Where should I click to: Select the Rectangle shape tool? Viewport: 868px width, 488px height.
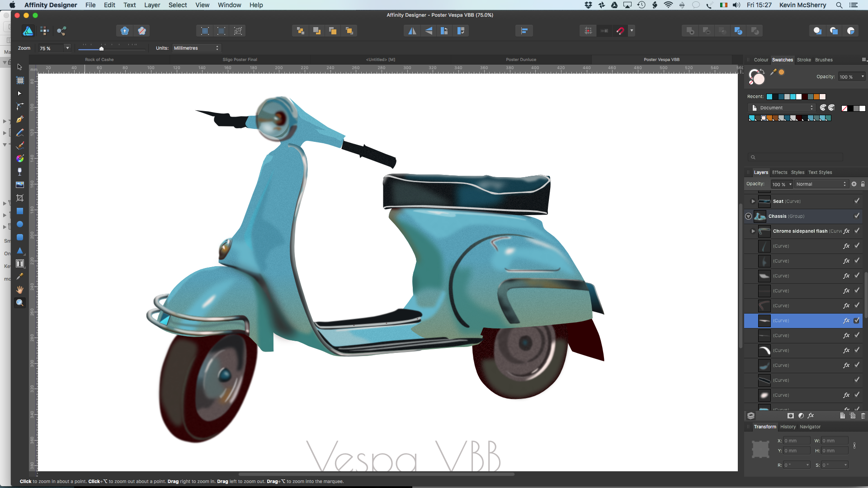20,211
